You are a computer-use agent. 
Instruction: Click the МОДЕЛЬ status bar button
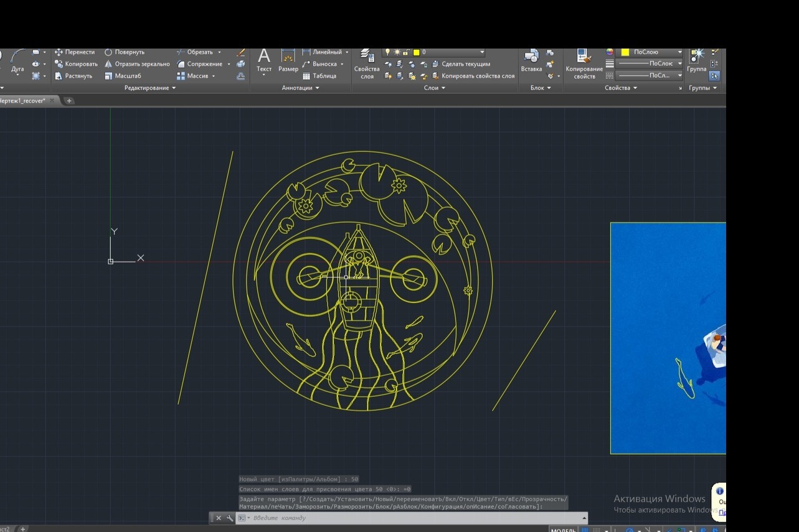(x=564, y=530)
